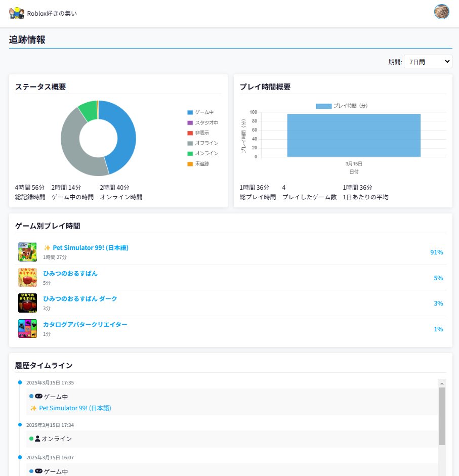The height and width of the screenshot is (476, 459).
Task: Click the ステータス概要 section heading
Action: coord(40,87)
